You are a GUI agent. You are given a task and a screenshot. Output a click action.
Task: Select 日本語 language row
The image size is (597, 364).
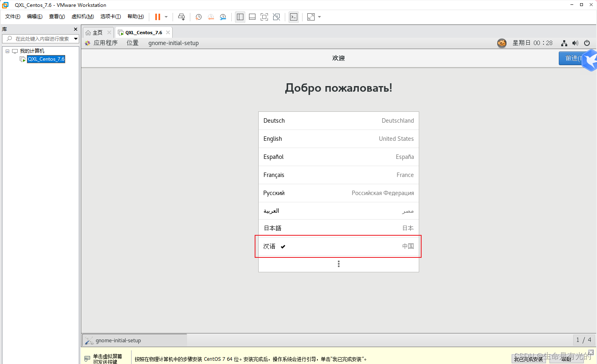tap(339, 228)
